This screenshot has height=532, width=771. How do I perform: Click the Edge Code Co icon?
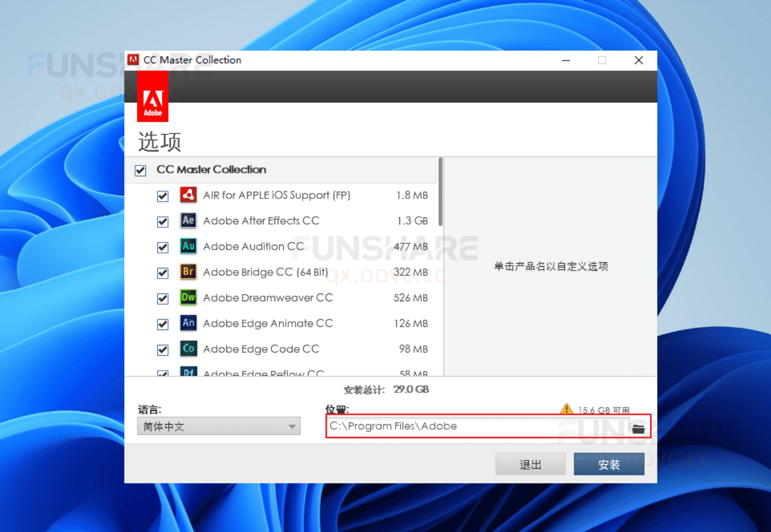click(x=188, y=349)
